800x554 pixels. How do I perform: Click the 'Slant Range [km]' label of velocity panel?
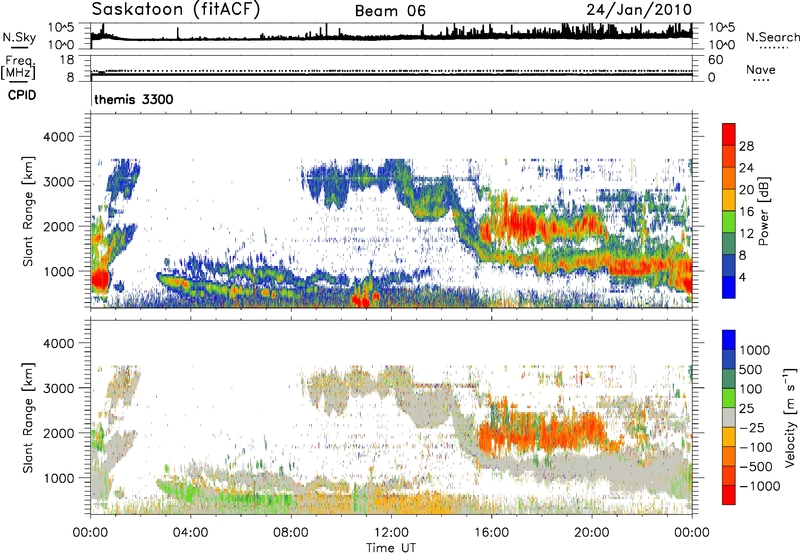(28, 417)
